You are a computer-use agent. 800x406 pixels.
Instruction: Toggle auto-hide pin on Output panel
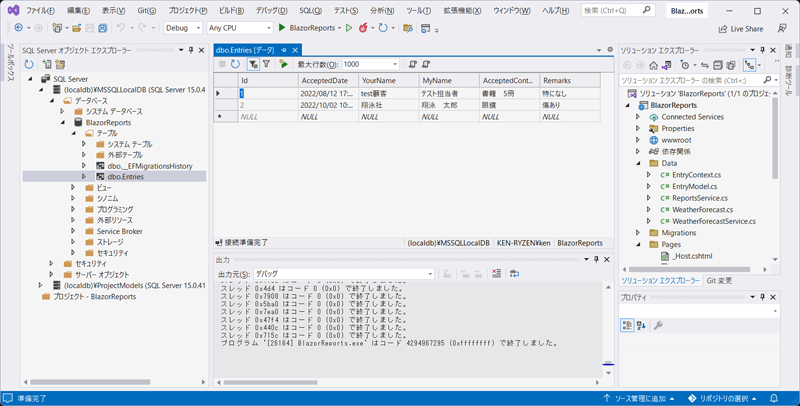pyautogui.click(x=596, y=260)
